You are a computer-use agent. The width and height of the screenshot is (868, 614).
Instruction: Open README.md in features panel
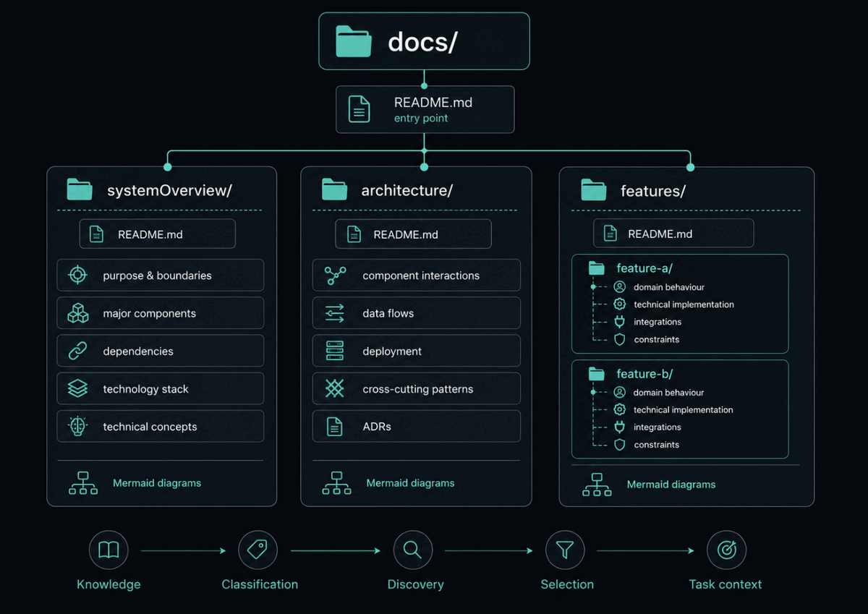coord(673,234)
